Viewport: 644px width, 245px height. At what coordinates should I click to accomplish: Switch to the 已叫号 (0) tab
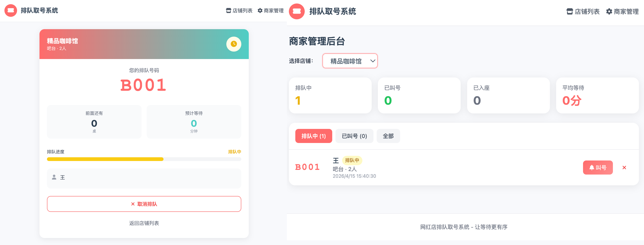[354, 136]
